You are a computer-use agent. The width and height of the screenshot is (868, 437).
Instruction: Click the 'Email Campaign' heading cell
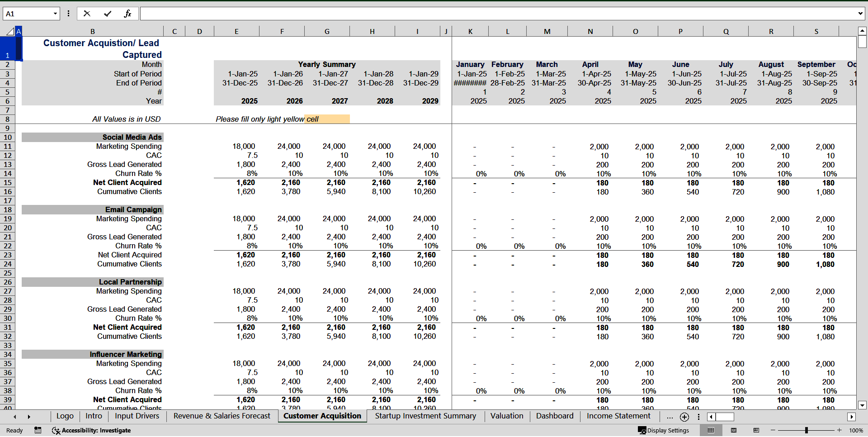coord(93,209)
